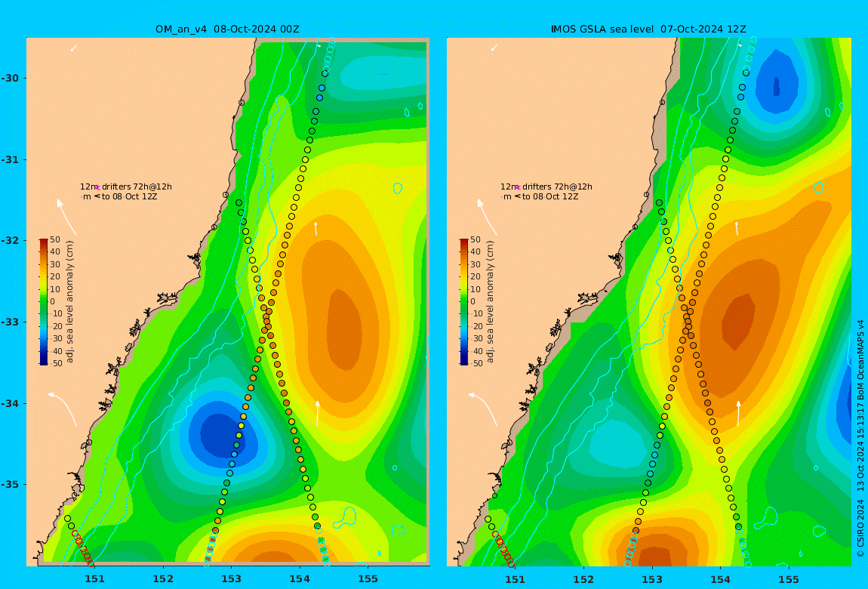Click longitude label 155 under right map

click(x=789, y=579)
